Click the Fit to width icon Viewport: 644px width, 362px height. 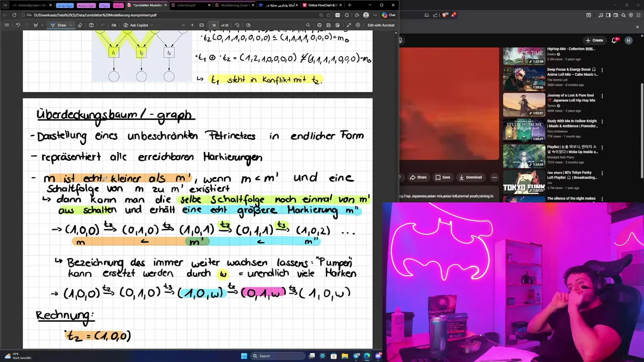pyautogui.click(x=202, y=25)
